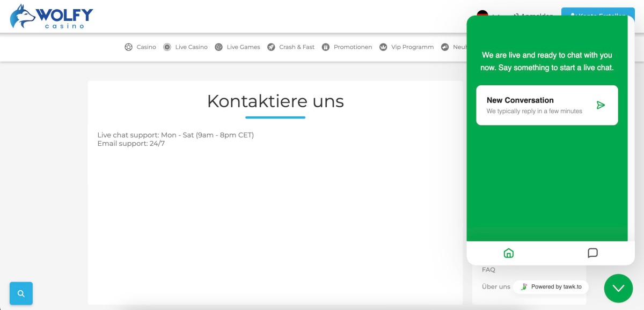Click the Crash & Fast rocket icon
This screenshot has width=644, height=310.
point(272,47)
